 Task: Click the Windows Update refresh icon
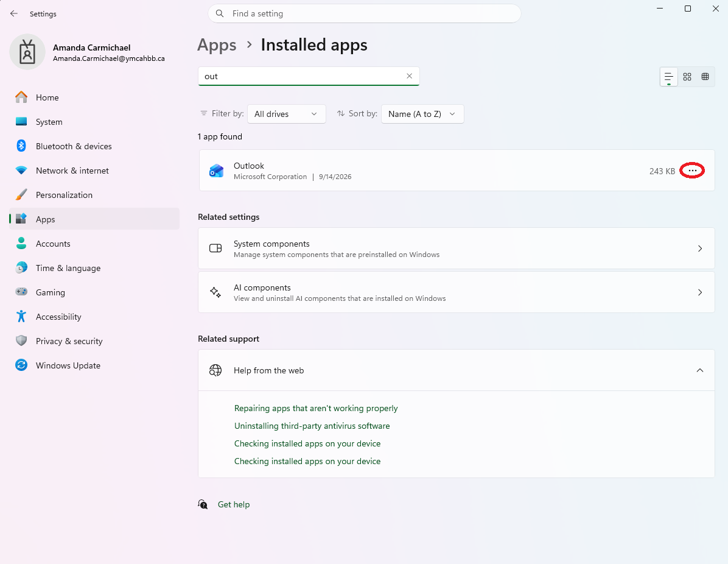pos(21,365)
